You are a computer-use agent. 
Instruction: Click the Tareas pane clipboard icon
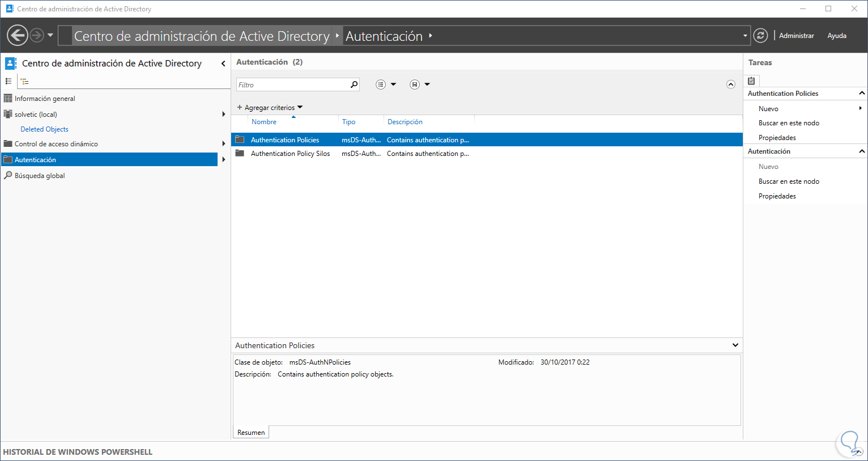pyautogui.click(x=751, y=81)
